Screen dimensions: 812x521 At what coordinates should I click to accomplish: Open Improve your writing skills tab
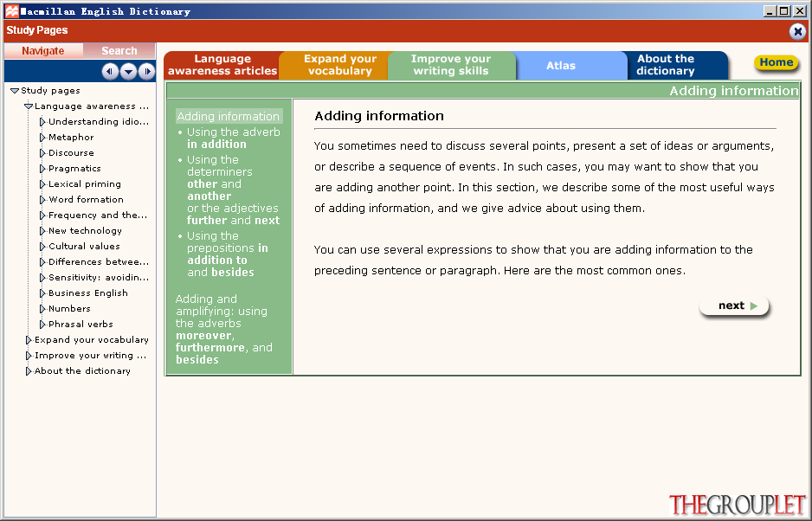(x=450, y=65)
